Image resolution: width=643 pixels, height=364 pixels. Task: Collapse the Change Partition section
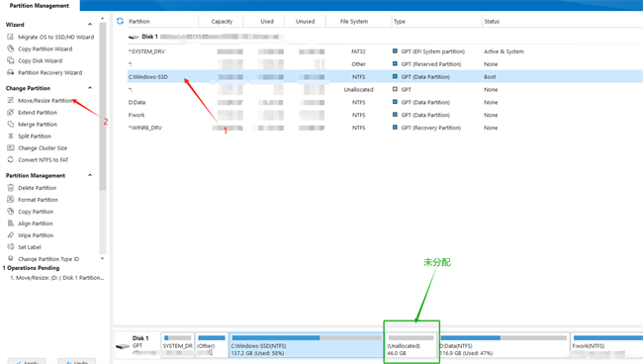[x=90, y=88]
